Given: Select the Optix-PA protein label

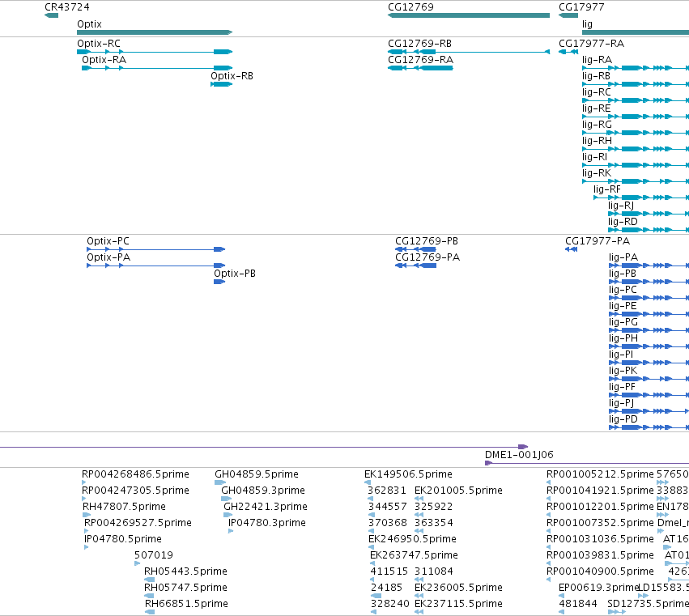Looking at the screenshot, I should coord(108,257).
